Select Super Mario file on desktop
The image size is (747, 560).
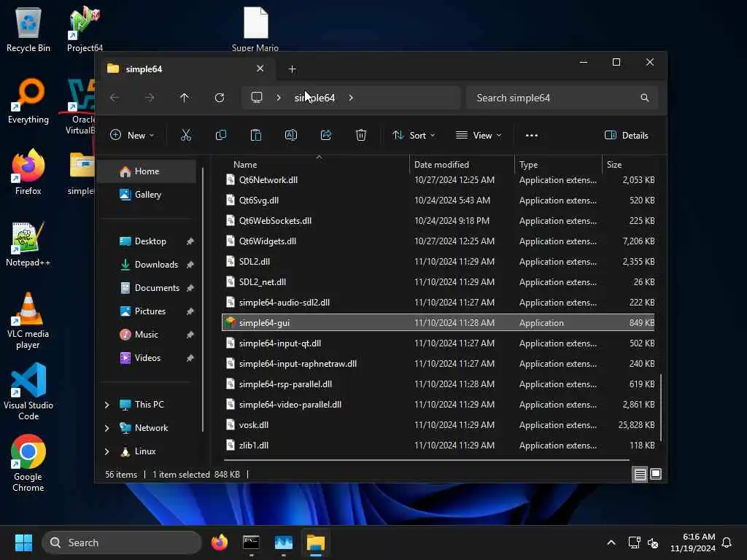pos(255,29)
